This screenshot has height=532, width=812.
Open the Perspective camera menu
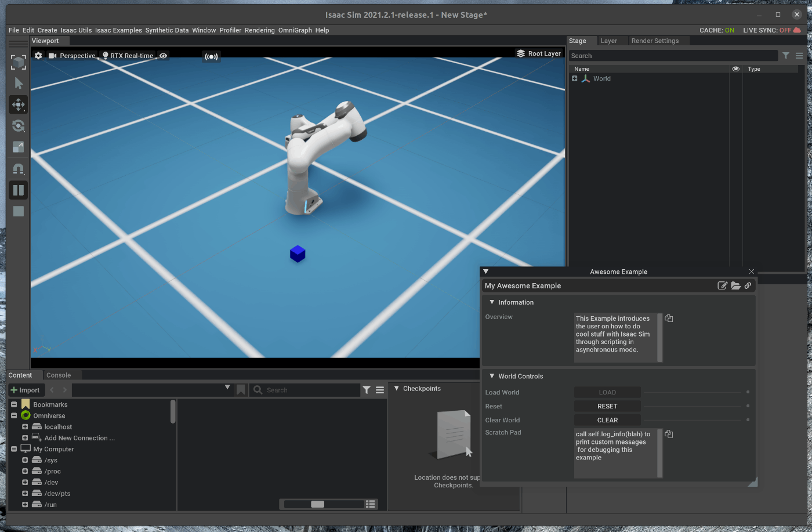[72, 56]
